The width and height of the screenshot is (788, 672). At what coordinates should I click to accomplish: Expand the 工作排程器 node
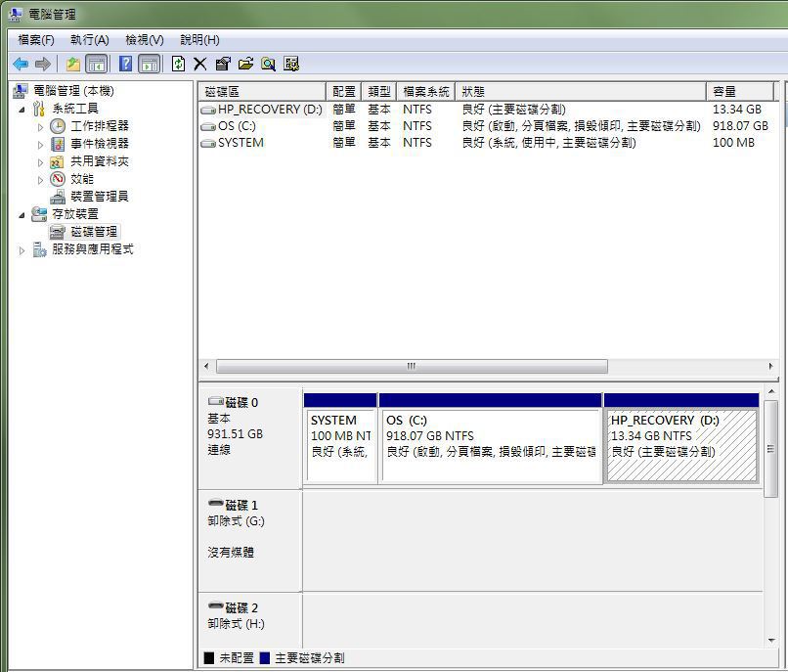click(x=41, y=127)
